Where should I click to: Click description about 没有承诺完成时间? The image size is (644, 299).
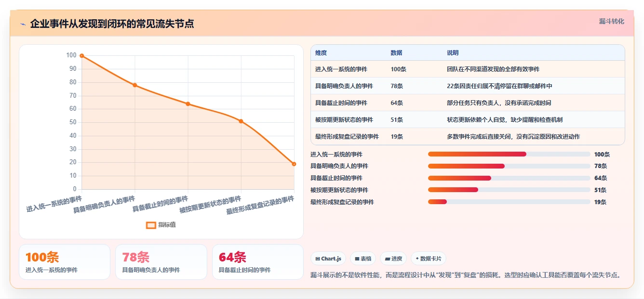499,103
